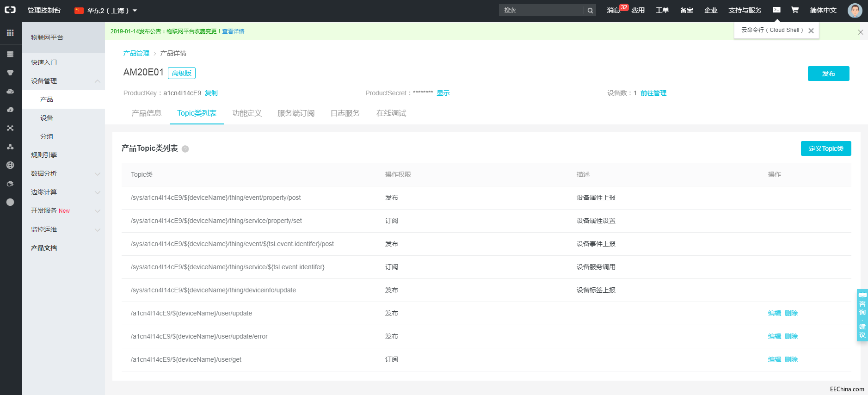Click 编辑 for the user/get topic
868x395 pixels.
tap(775, 359)
